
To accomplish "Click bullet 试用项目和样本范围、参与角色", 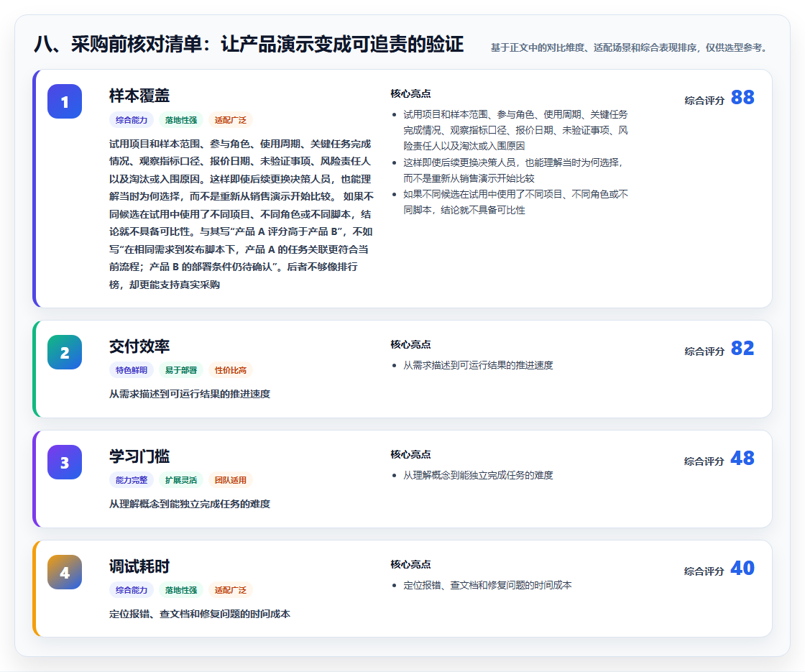I will coord(515,130).
